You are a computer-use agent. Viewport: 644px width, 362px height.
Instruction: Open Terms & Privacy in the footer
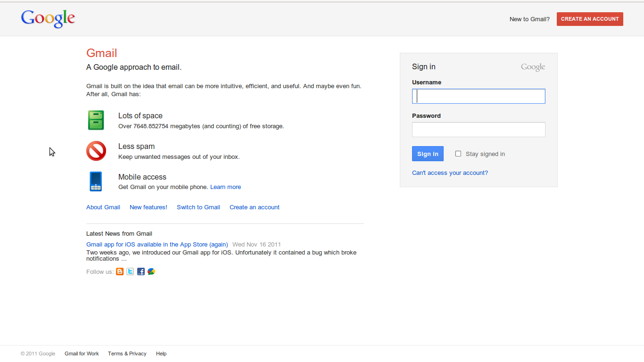127,354
